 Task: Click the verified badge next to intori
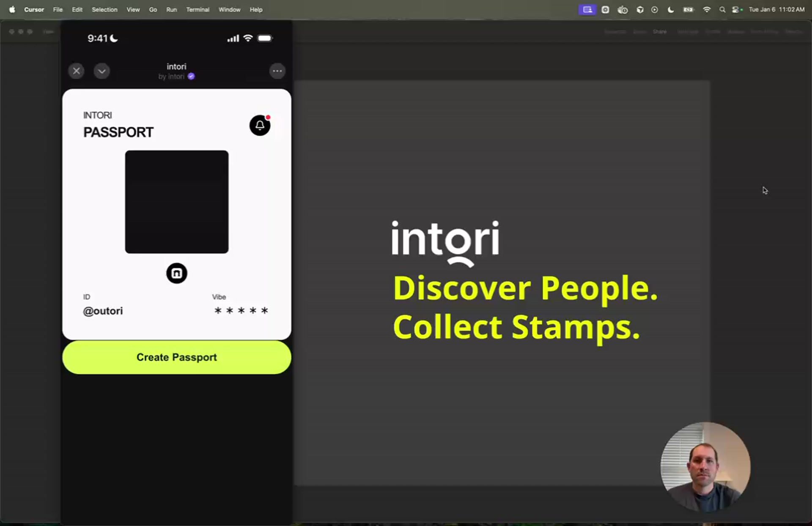191,77
